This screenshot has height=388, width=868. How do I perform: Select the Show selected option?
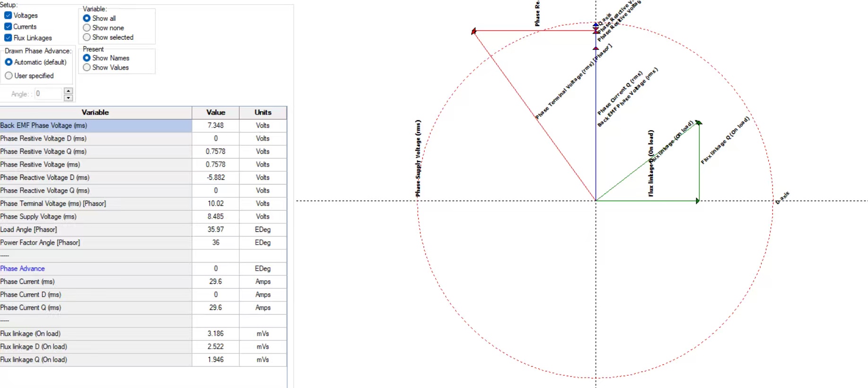point(87,37)
